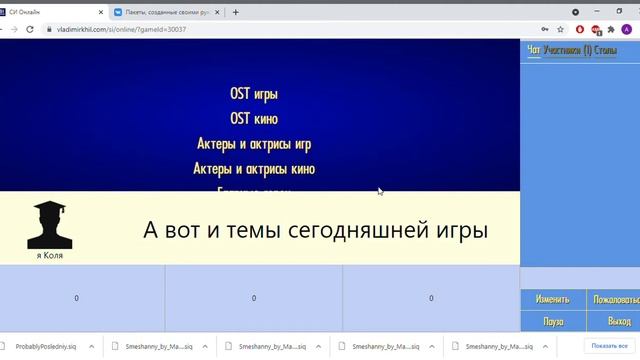Click the forward navigation arrow

click(14, 29)
